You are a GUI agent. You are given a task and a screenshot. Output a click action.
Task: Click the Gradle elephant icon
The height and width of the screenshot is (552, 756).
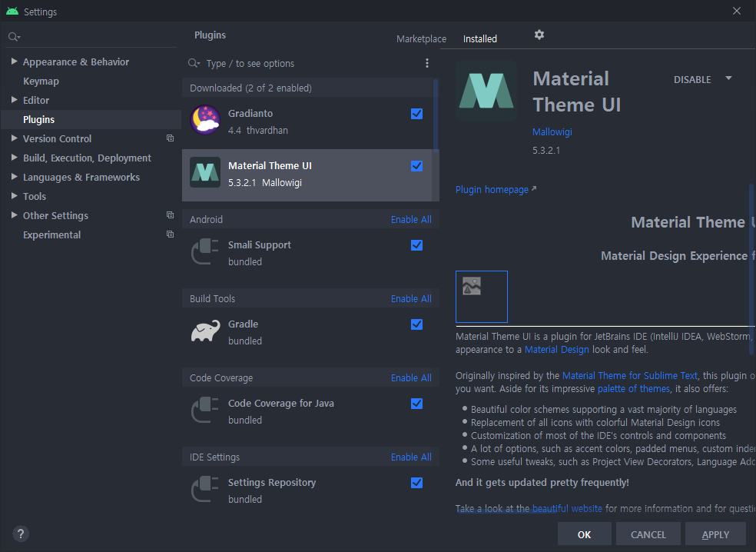click(x=205, y=331)
